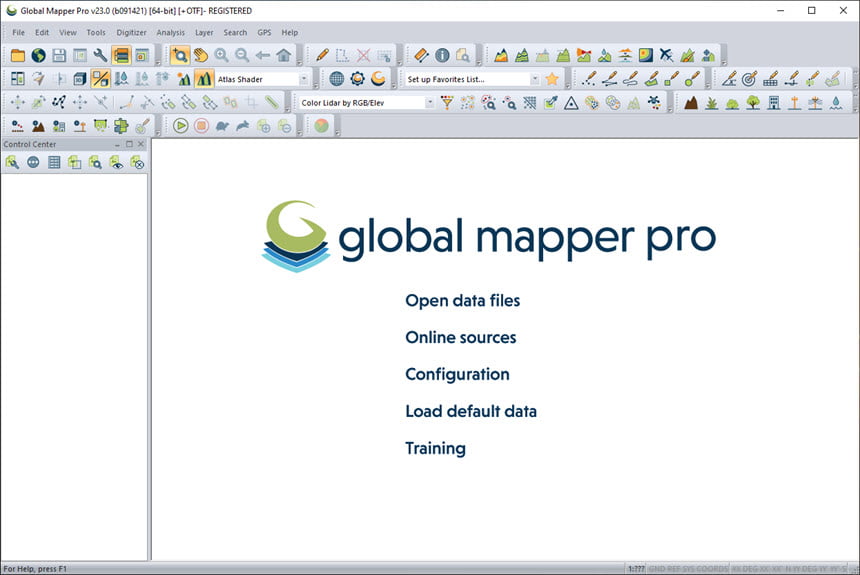This screenshot has height=575, width=860.
Task: Click the Control Center table icon
Action: click(x=54, y=162)
